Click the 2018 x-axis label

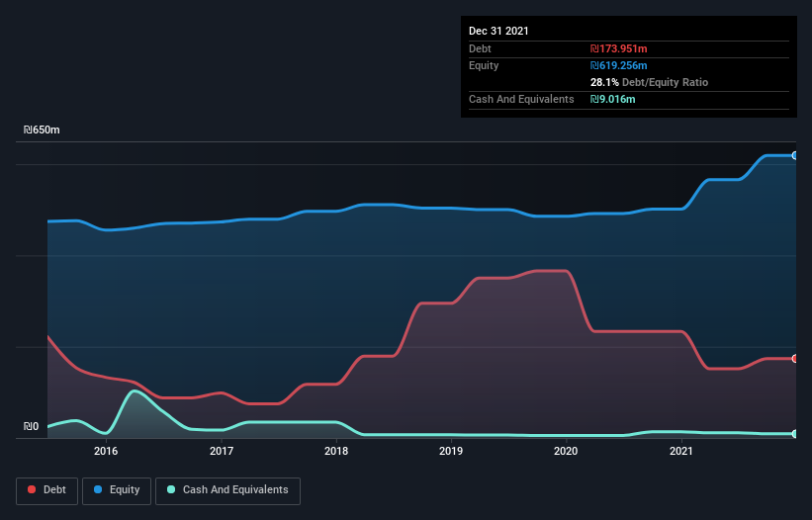pyautogui.click(x=336, y=451)
